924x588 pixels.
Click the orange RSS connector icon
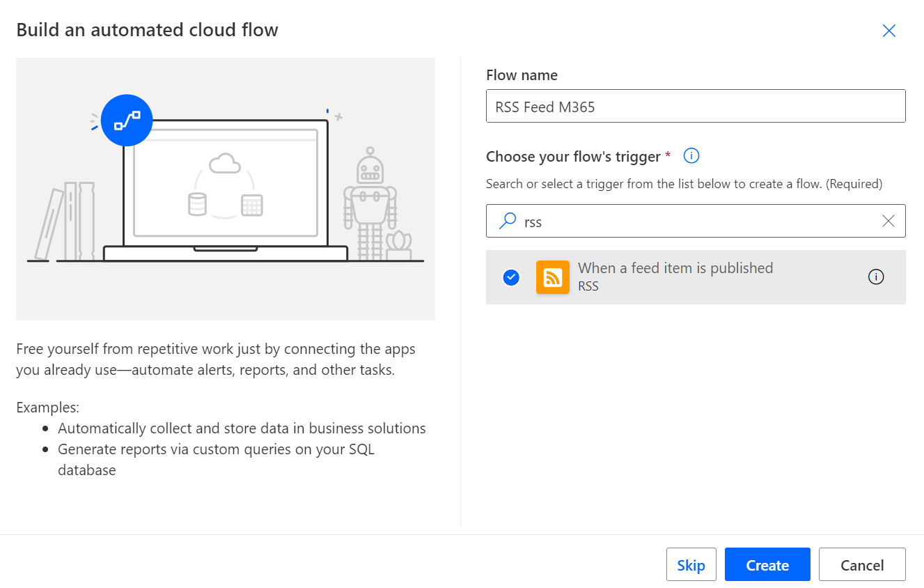coord(552,277)
